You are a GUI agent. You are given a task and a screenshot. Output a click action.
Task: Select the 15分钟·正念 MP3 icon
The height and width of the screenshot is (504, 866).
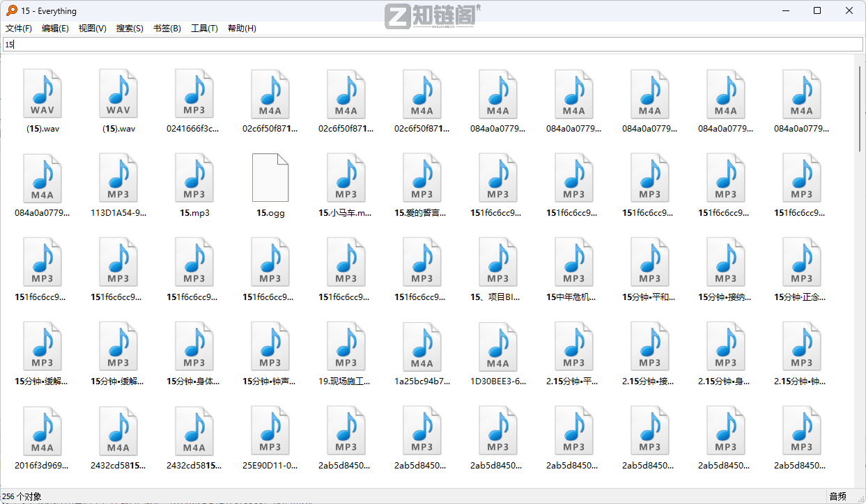tap(802, 261)
